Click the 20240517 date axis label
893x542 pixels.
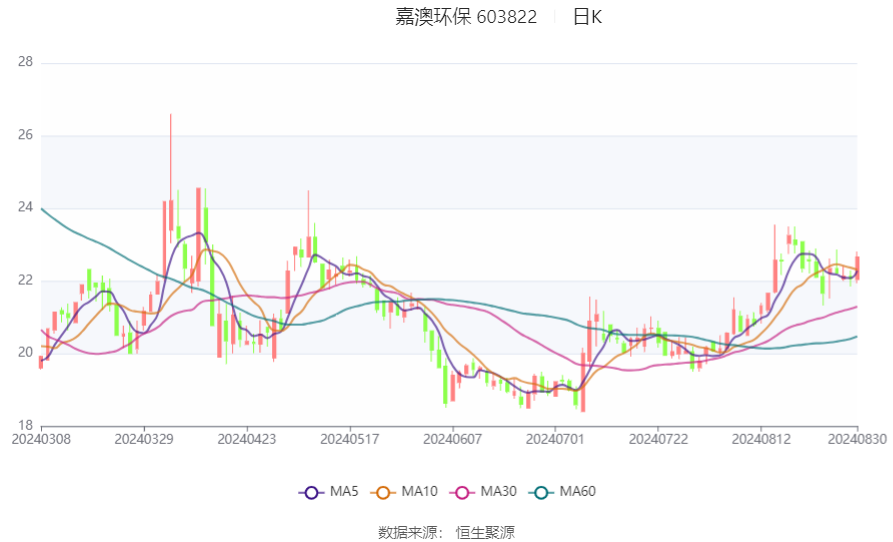pos(350,440)
